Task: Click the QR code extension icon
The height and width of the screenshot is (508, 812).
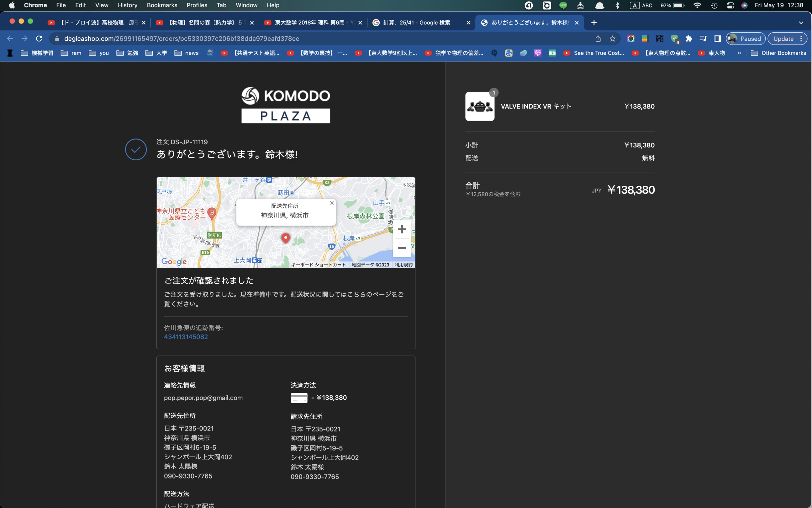Action: (x=660, y=39)
